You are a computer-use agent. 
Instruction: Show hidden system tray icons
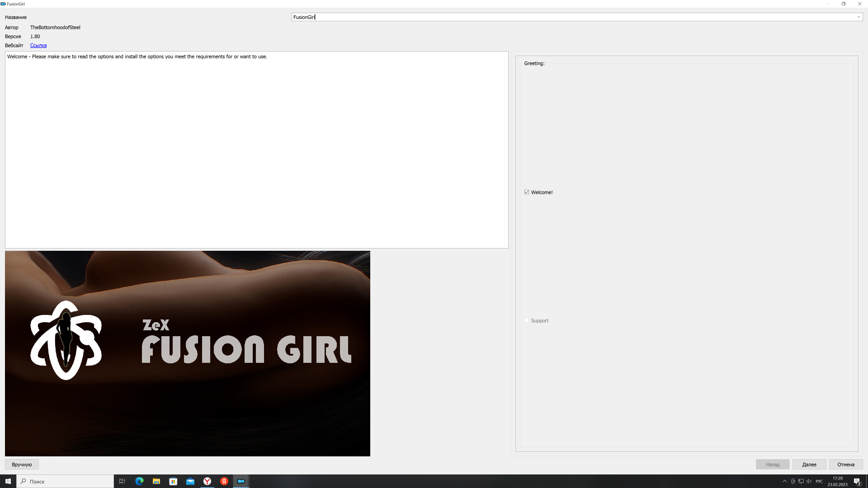tap(785, 481)
